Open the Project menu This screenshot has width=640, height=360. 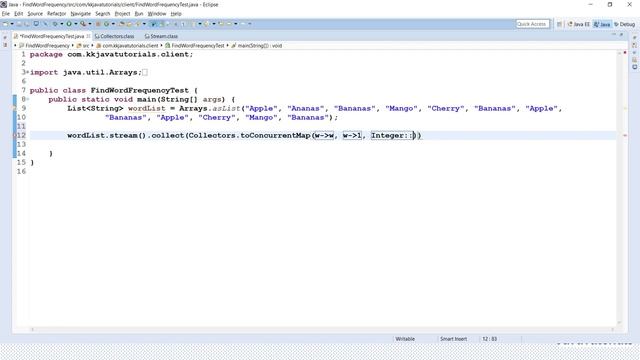tap(122, 13)
